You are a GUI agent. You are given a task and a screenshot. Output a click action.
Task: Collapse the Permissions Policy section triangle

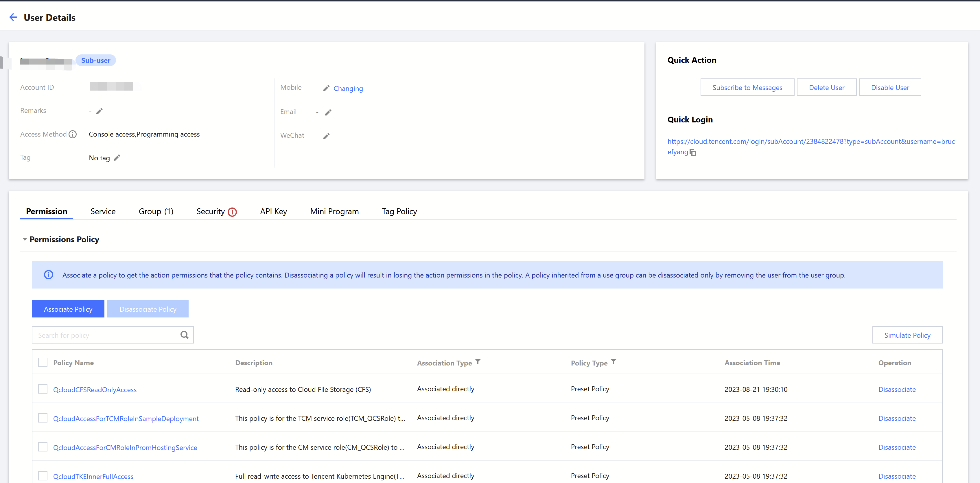25,239
